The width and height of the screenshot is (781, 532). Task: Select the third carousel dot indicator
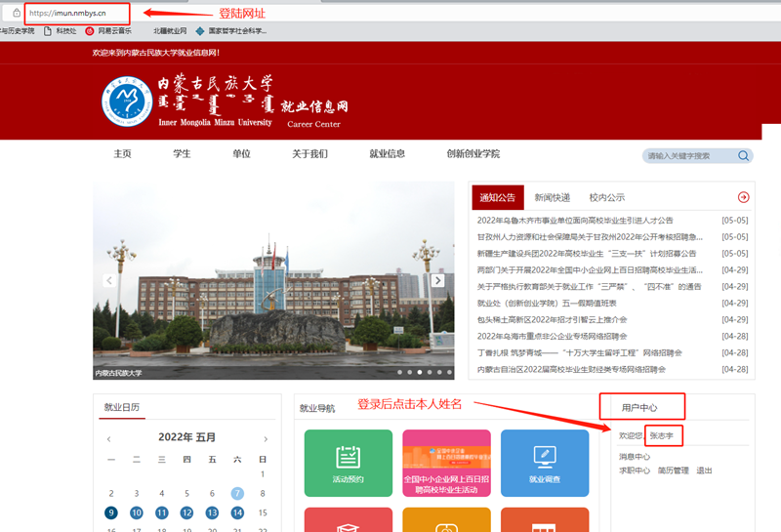pyautogui.click(x=420, y=372)
